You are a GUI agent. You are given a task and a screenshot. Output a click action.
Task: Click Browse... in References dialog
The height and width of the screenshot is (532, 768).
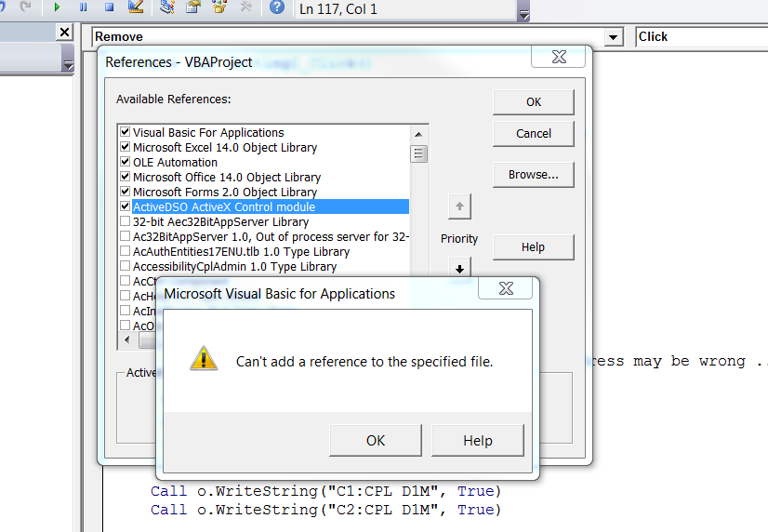tap(533, 175)
